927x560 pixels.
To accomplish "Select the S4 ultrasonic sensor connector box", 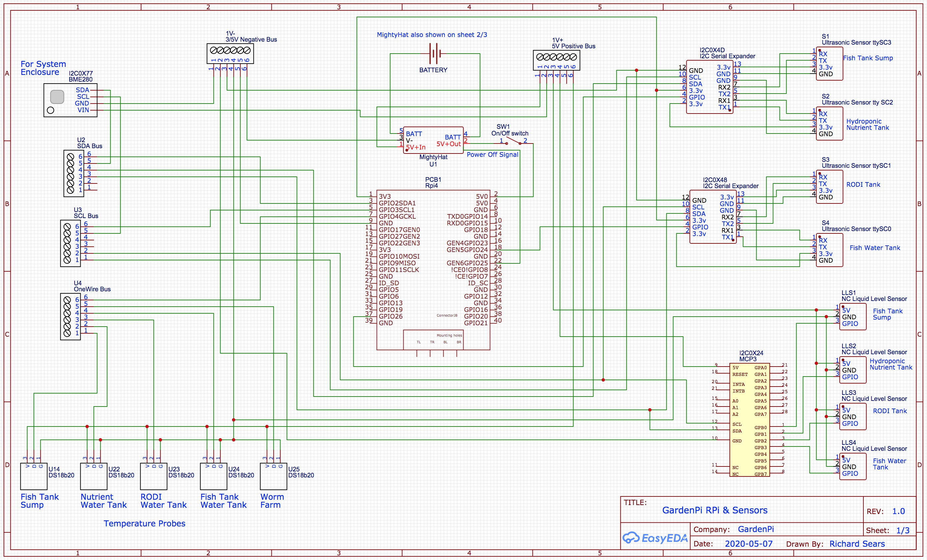I will point(829,250).
